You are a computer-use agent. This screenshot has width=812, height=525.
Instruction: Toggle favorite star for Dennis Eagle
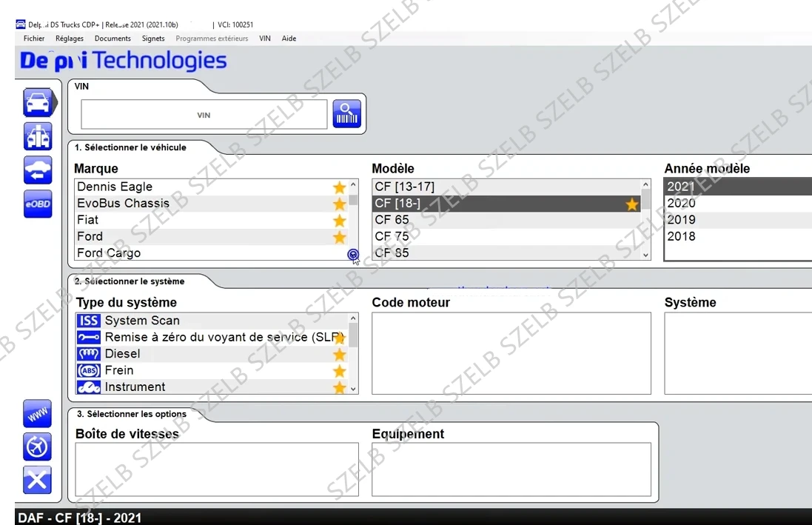[x=339, y=187]
